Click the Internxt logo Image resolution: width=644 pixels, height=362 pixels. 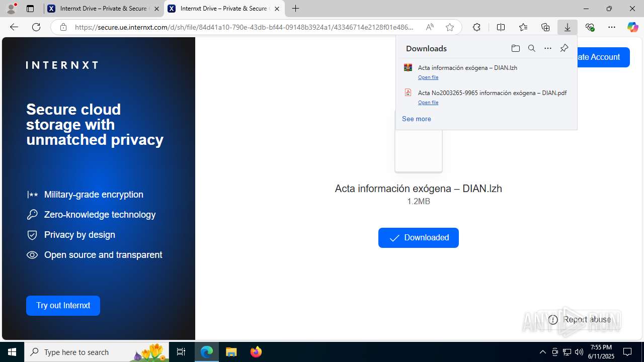coord(62,65)
